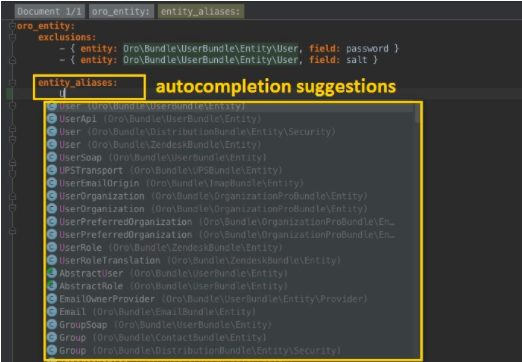Select the oro_entity: breadcrumb item

121,11
